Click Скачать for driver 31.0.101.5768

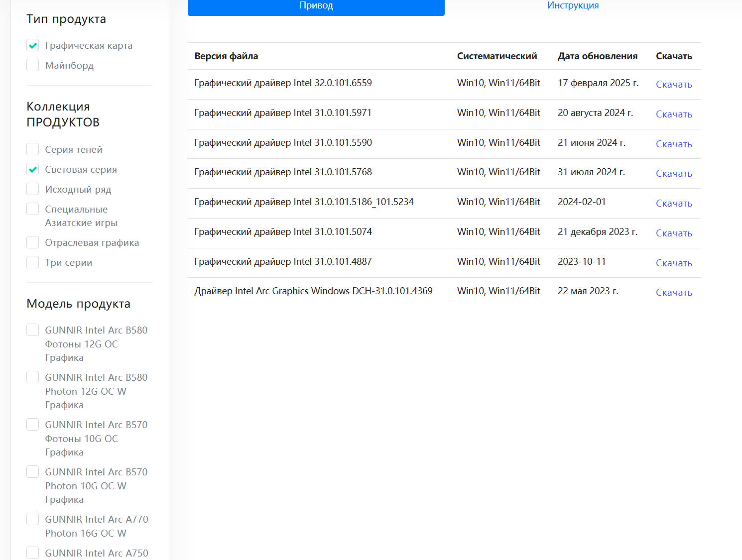click(674, 173)
